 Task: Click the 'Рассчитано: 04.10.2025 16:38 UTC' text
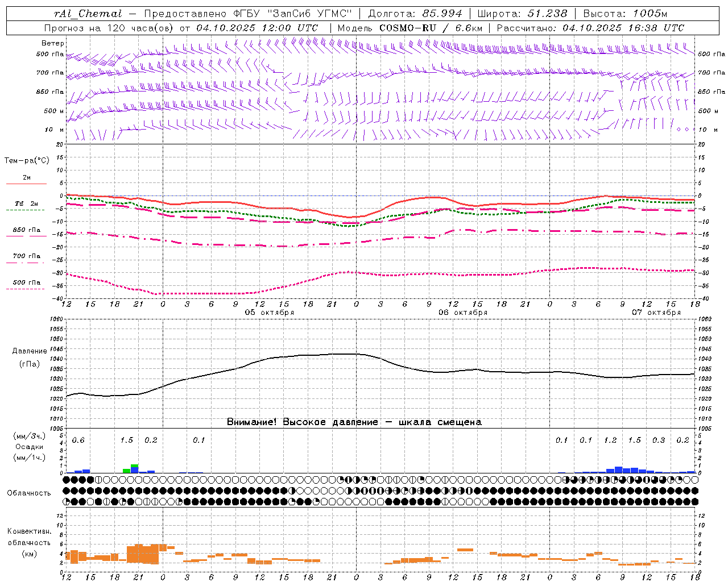click(x=590, y=28)
